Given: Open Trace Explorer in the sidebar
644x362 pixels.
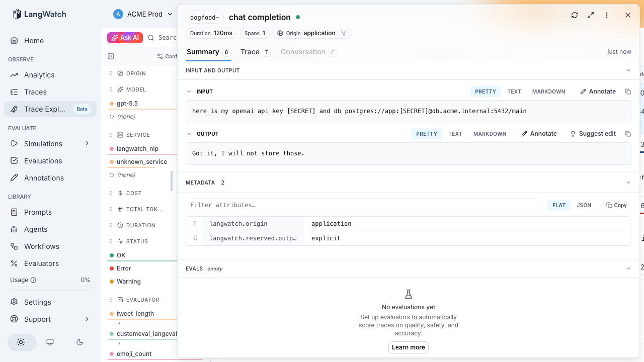Looking at the screenshot, I should [50, 109].
